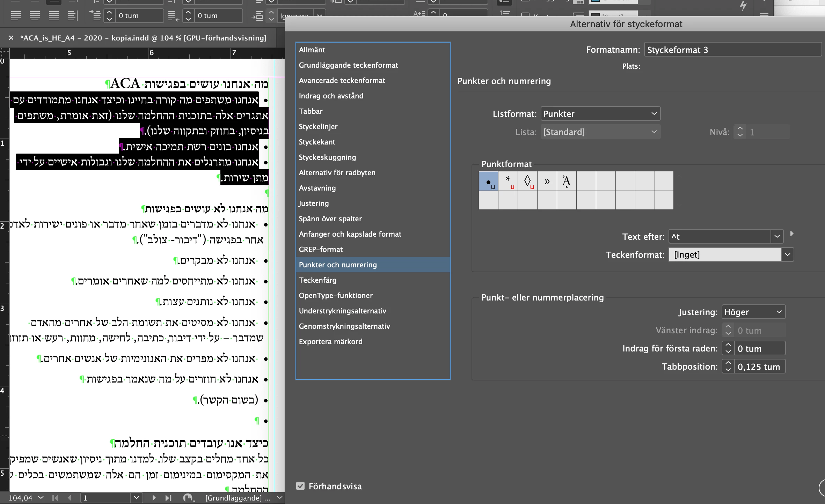Click the Text efter special character arrow
The height and width of the screenshot is (504, 825).
coord(791,234)
